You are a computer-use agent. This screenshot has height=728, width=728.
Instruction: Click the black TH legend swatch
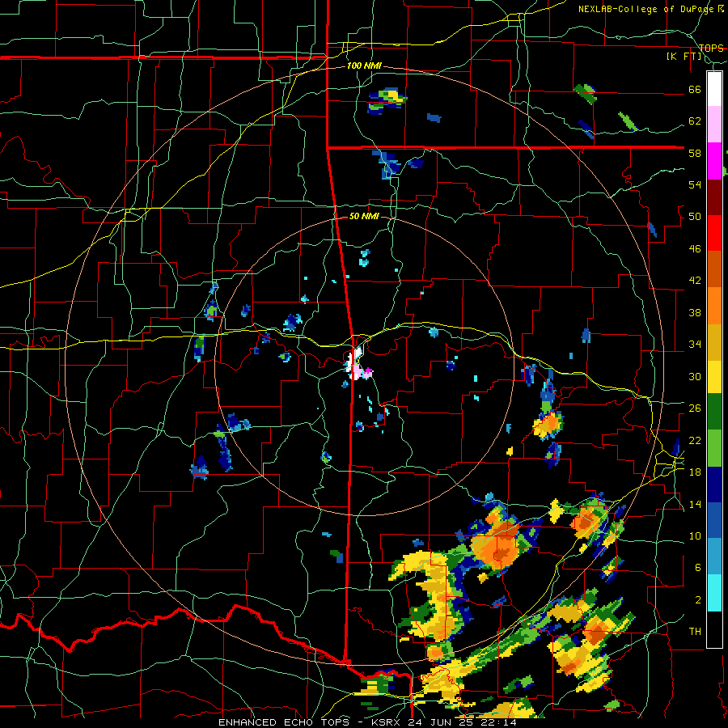(x=714, y=629)
